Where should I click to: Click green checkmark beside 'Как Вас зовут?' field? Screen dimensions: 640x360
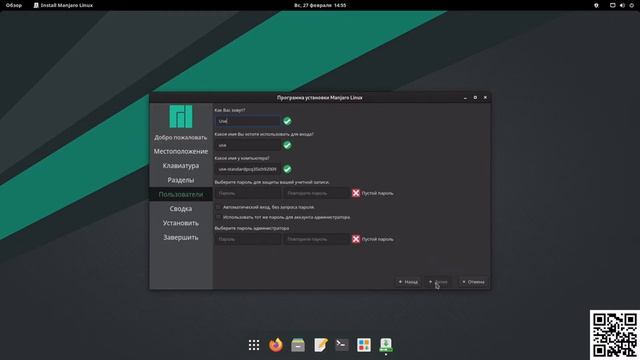(287, 121)
